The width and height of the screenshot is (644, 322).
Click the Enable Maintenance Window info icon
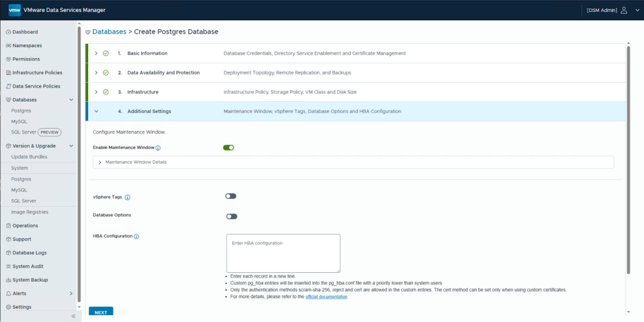158,147
